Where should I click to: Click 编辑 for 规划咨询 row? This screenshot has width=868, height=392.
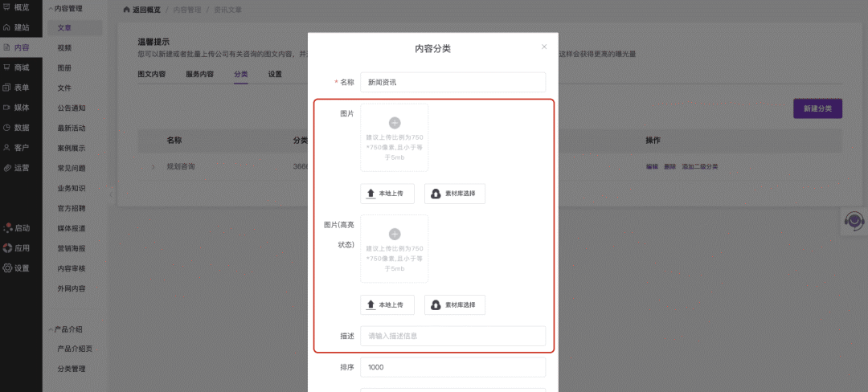(x=652, y=166)
